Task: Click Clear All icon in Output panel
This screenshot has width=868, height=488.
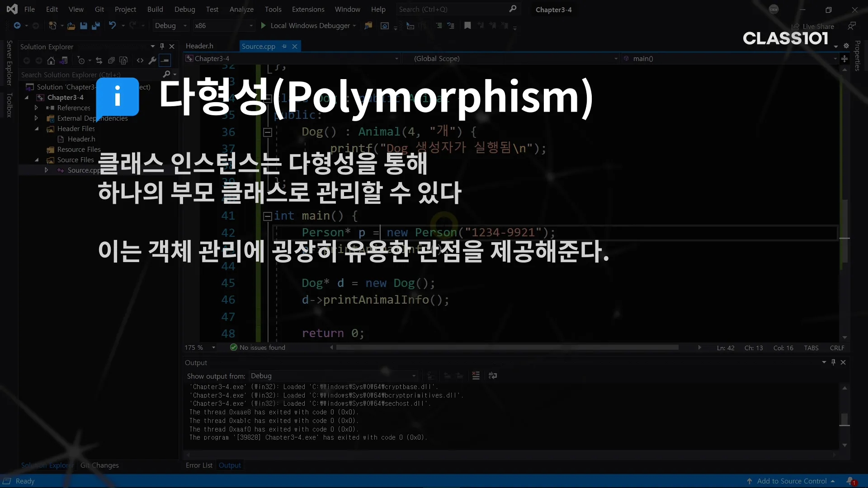Action: coord(476,375)
